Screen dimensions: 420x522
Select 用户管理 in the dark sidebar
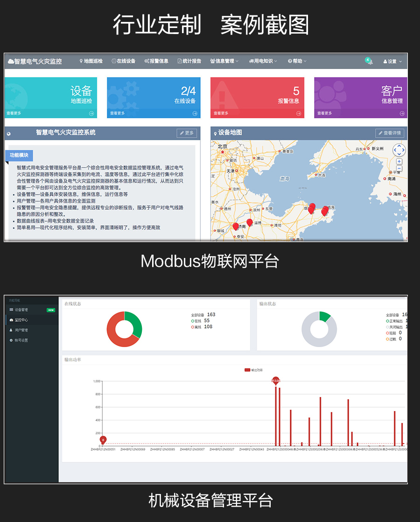point(21,330)
